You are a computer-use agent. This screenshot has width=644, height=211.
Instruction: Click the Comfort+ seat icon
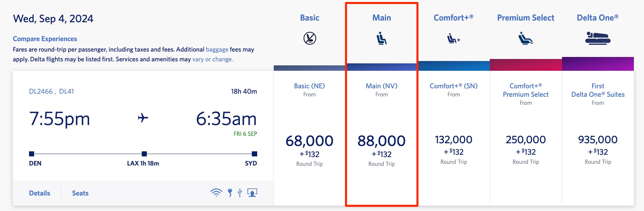pos(453,39)
